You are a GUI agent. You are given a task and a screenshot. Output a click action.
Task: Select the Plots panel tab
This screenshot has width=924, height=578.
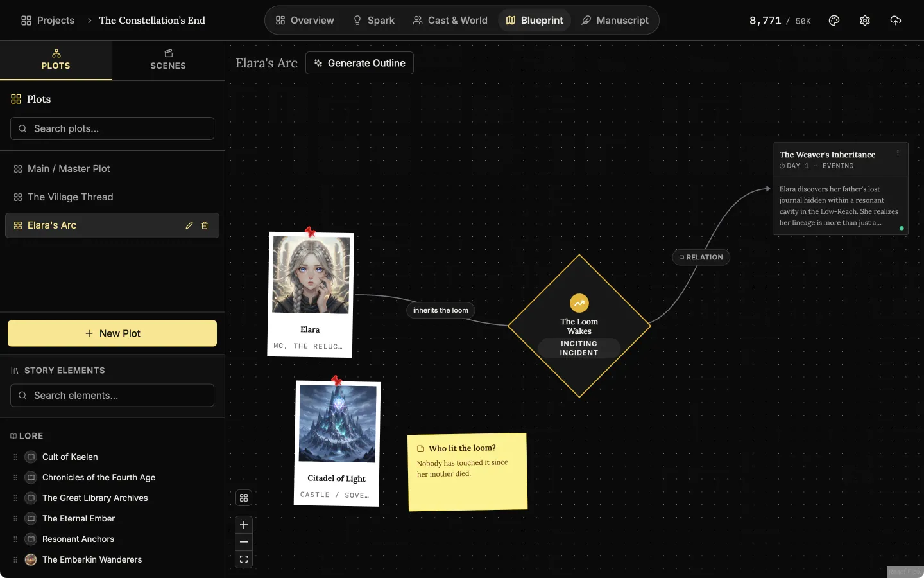[56, 60]
